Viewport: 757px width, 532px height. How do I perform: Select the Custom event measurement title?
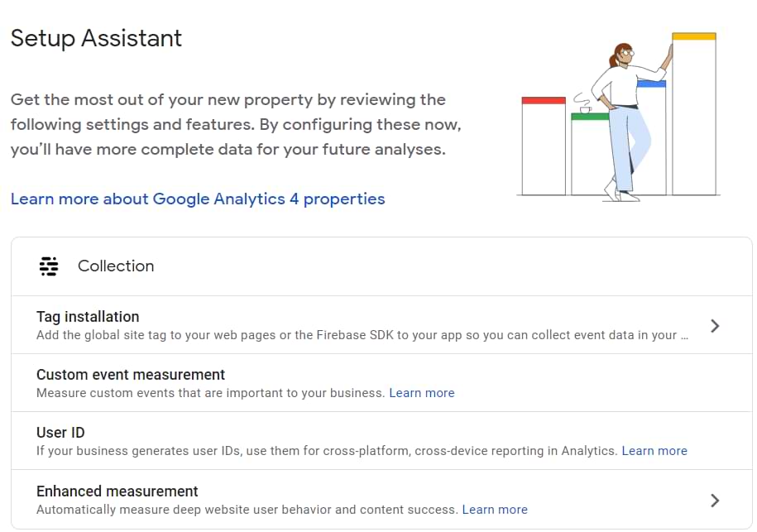pyautogui.click(x=131, y=375)
